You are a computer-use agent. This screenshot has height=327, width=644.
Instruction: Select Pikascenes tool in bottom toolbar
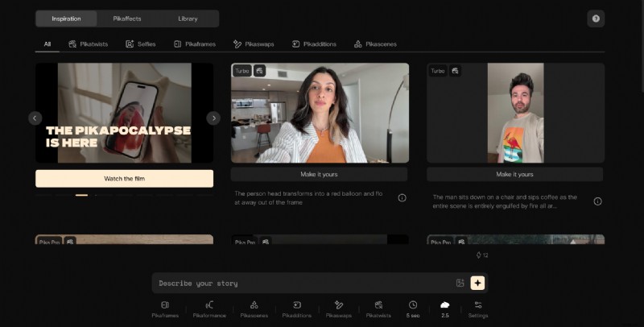pos(254,309)
